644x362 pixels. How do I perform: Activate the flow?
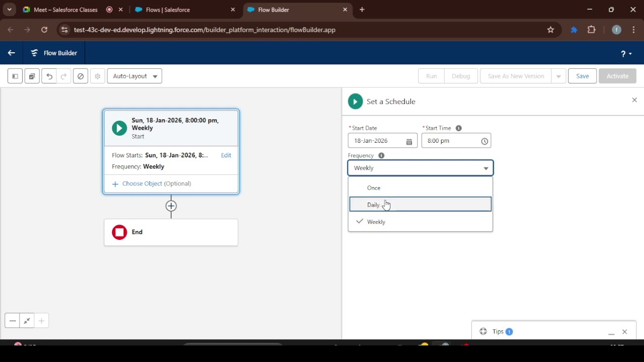(617, 76)
